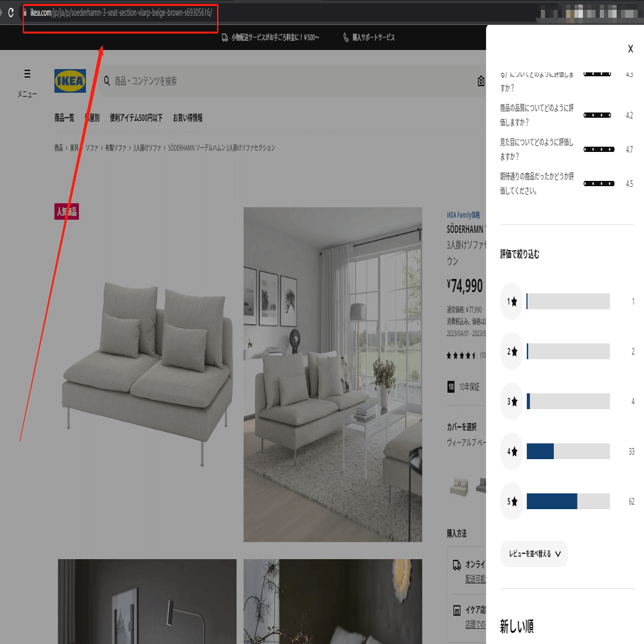
Task: Click the camera search icon
Action: tap(481, 81)
